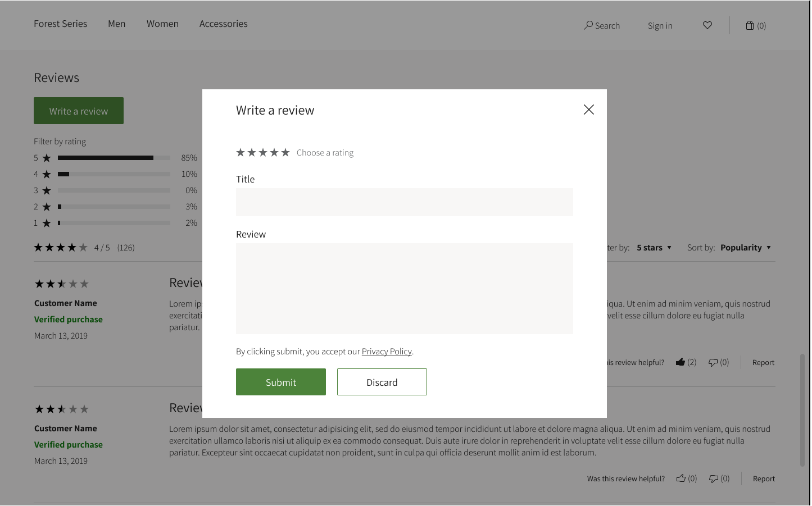This screenshot has width=812, height=506.
Task: Click the thumbs down icon on the first review
Action: tap(713, 362)
